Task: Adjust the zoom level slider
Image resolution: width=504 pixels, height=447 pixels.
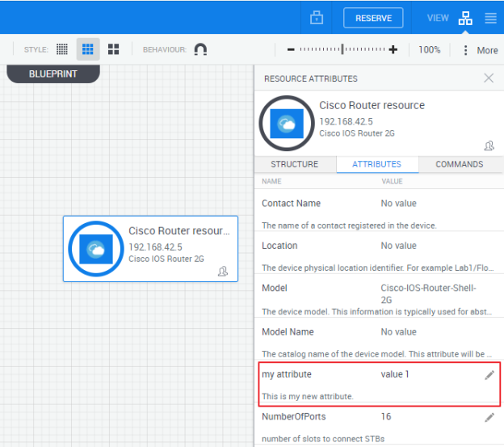Action: tap(342, 49)
